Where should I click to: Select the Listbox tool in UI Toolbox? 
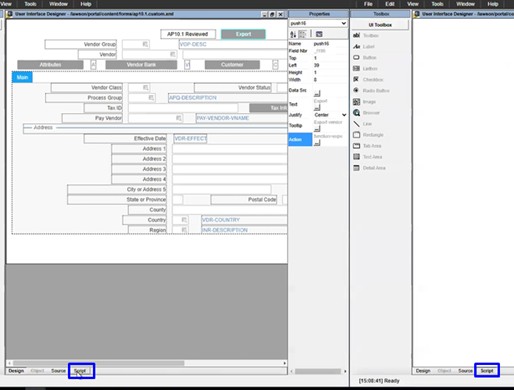[365, 68]
